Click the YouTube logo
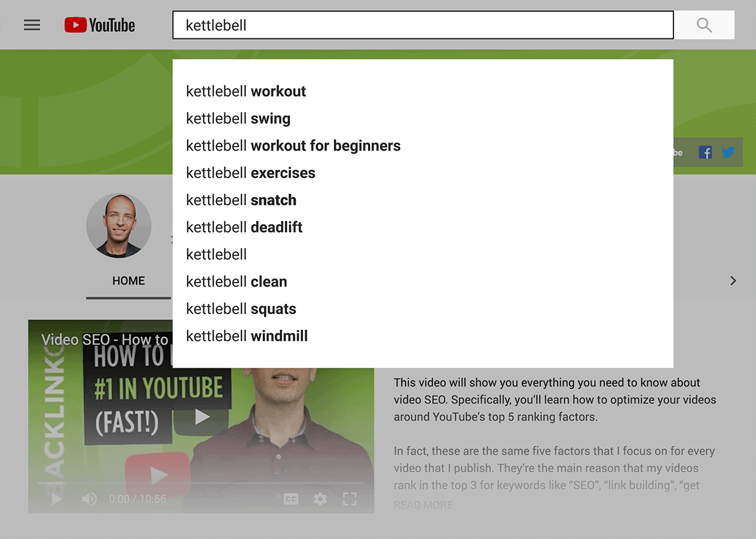 pos(100,25)
